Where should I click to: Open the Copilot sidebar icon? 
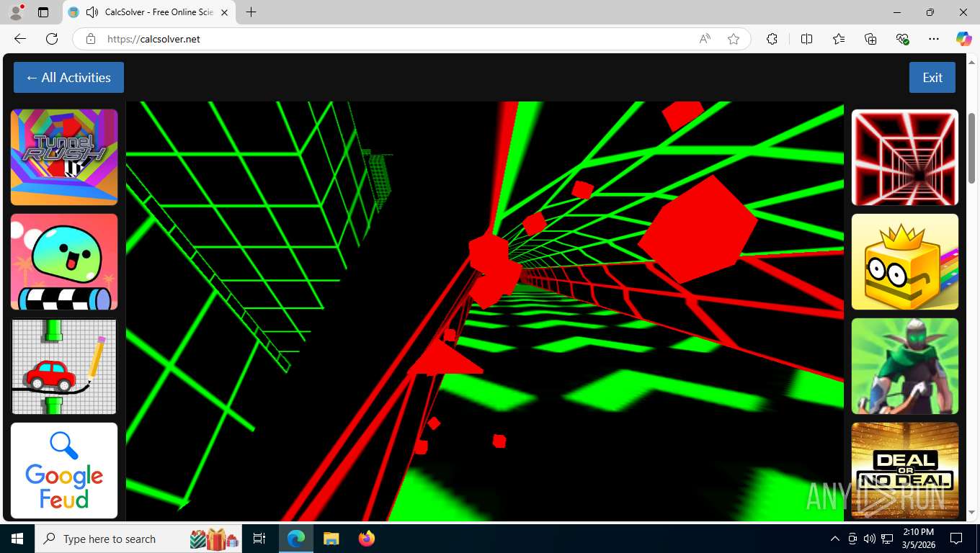[964, 39]
